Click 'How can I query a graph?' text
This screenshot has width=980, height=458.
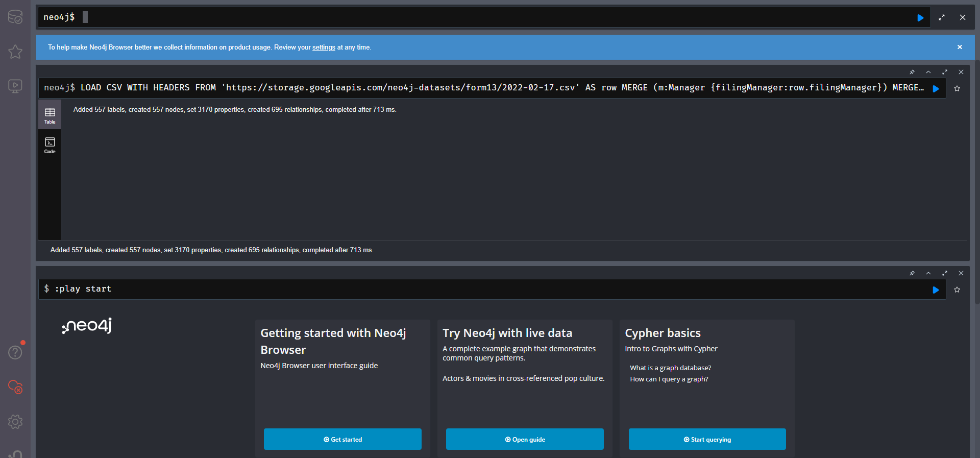coord(669,379)
